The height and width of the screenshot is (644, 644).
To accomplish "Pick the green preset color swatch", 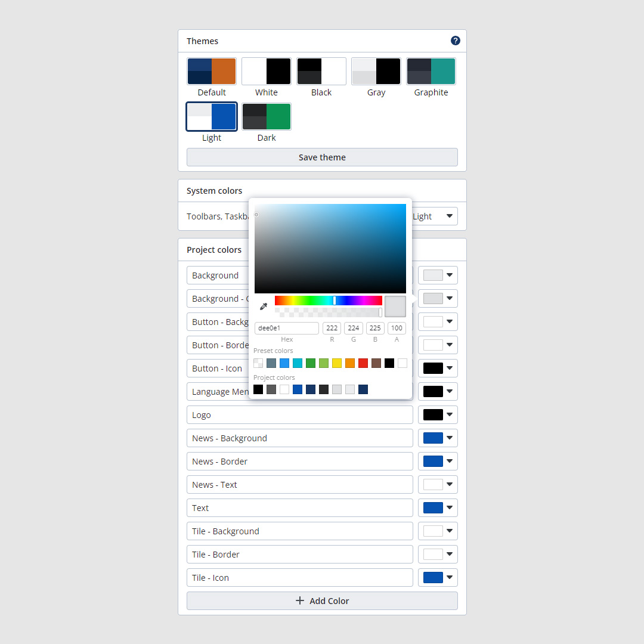I will pos(311,363).
